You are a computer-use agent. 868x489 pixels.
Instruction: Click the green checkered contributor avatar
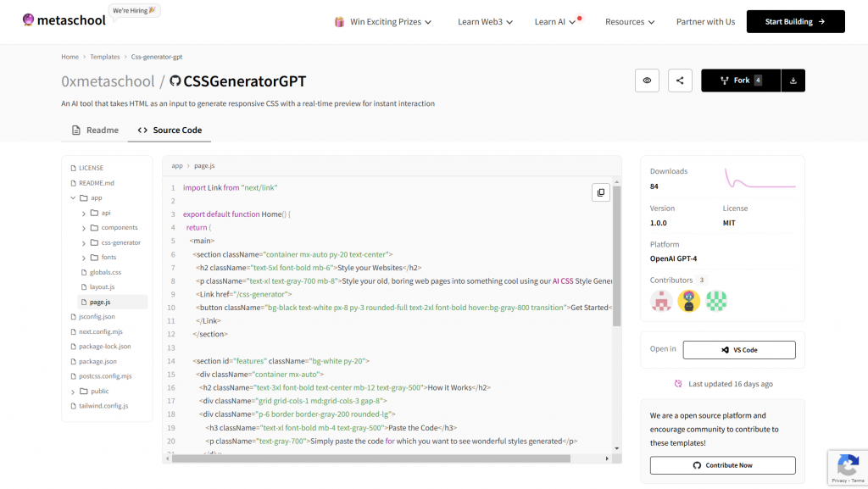tap(716, 301)
